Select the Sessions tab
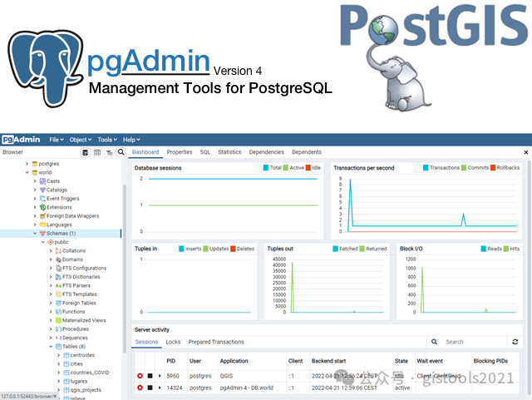 (x=146, y=342)
